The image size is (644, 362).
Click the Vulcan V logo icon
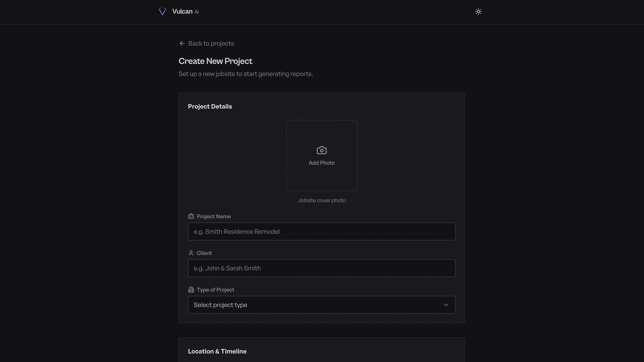click(162, 11)
